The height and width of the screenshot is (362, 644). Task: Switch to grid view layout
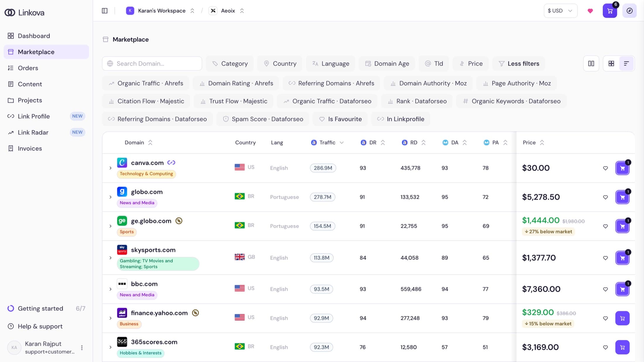click(611, 64)
